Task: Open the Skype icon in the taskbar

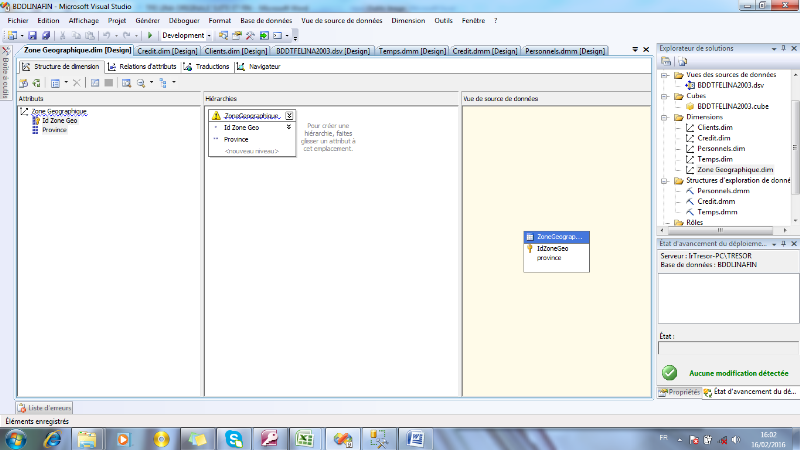Action: click(233, 438)
